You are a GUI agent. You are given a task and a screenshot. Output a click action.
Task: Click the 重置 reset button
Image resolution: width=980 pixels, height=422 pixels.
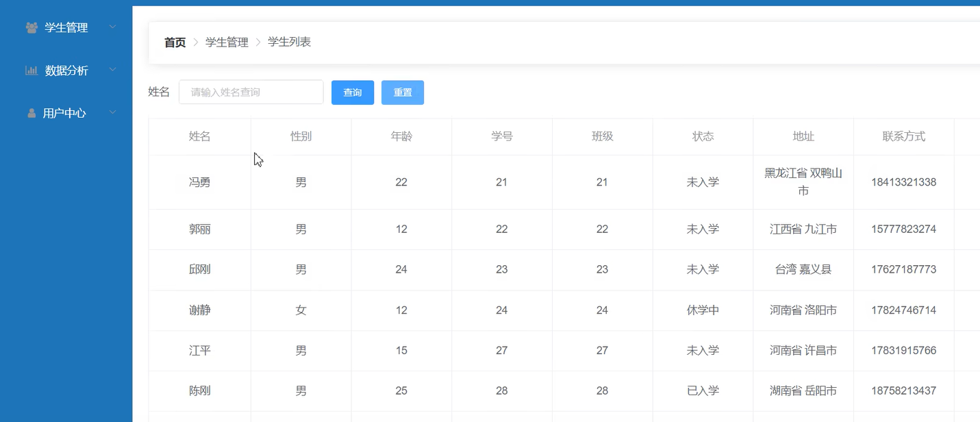[x=403, y=92]
